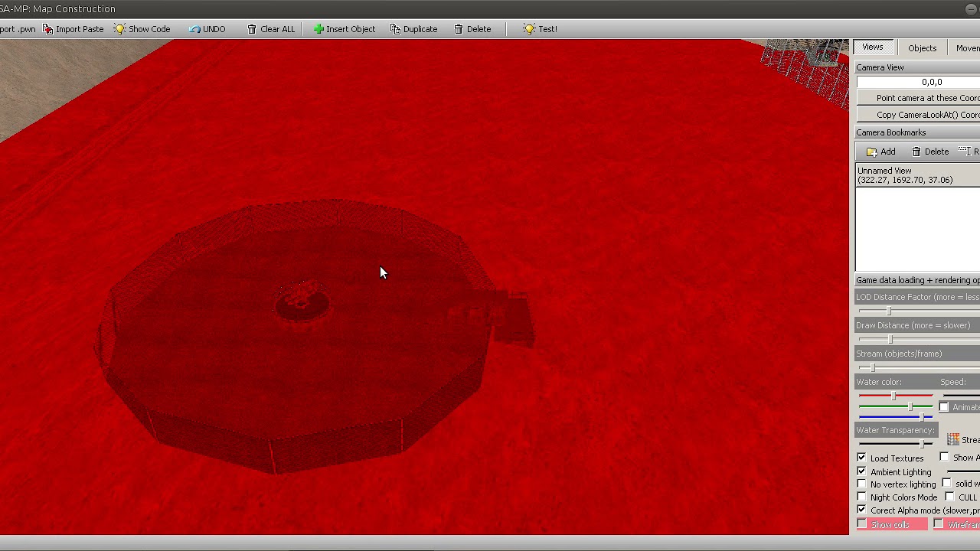Image resolution: width=980 pixels, height=551 pixels.
Task: Click the Camera View coordinates field
Action: coord(918,82)
